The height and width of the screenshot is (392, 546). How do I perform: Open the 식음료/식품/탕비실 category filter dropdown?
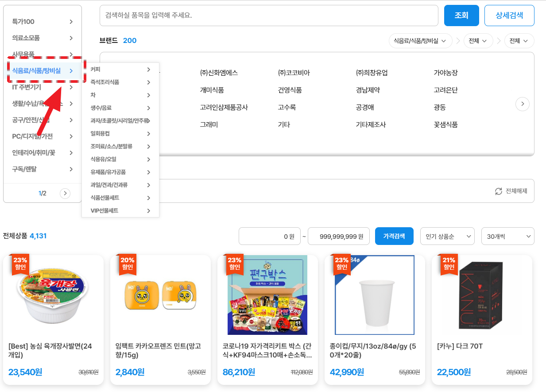(x=420, y=41)
